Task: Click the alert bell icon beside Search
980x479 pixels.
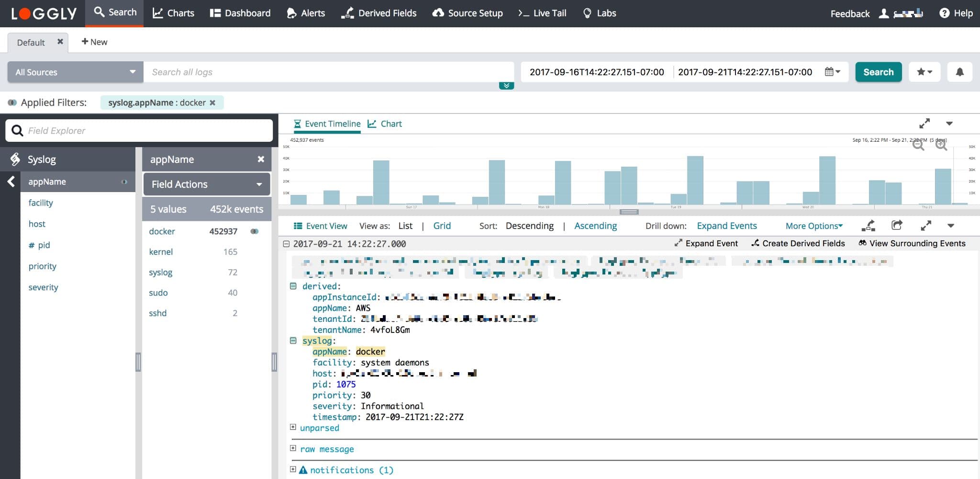Action: pos(959,72)
